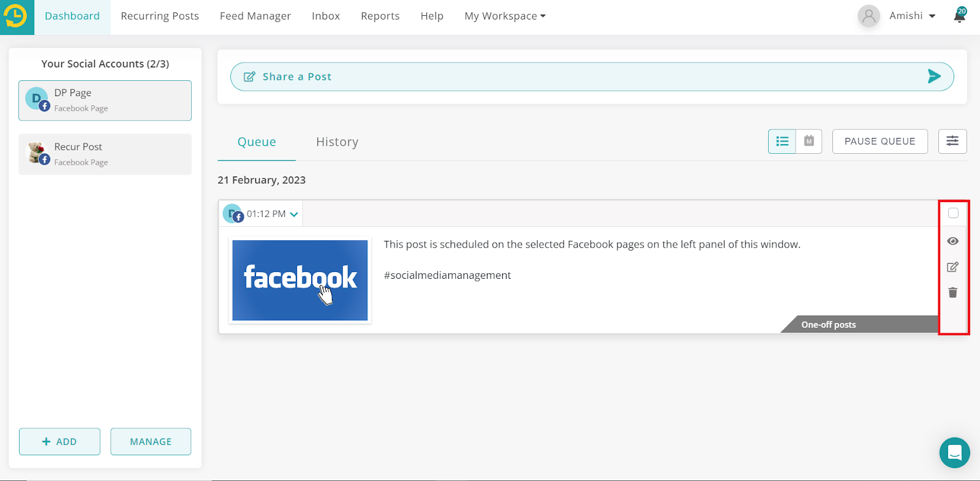The image size is (980, 481).
Task: Open the facebook post image thumbnail
Action: click(x=300, y=280)
